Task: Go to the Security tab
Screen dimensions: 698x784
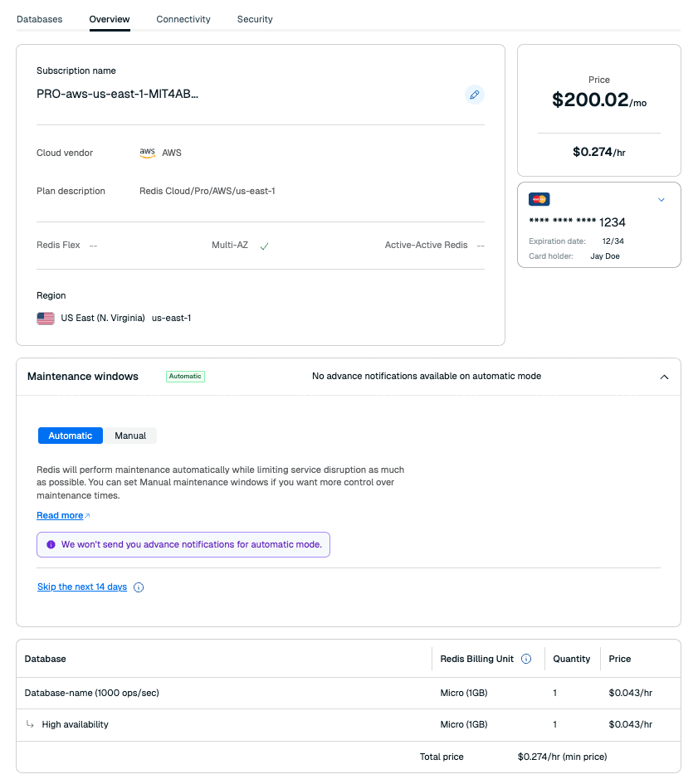Action: click(255, 19)
